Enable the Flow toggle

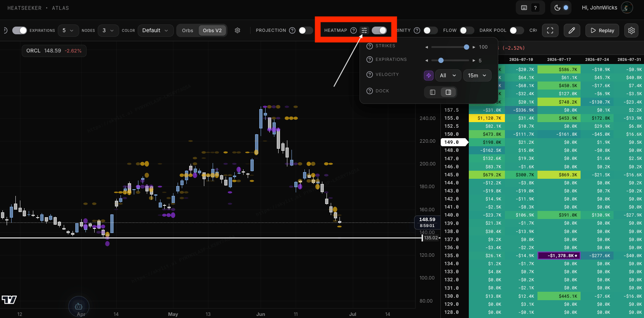pos(467,30)
